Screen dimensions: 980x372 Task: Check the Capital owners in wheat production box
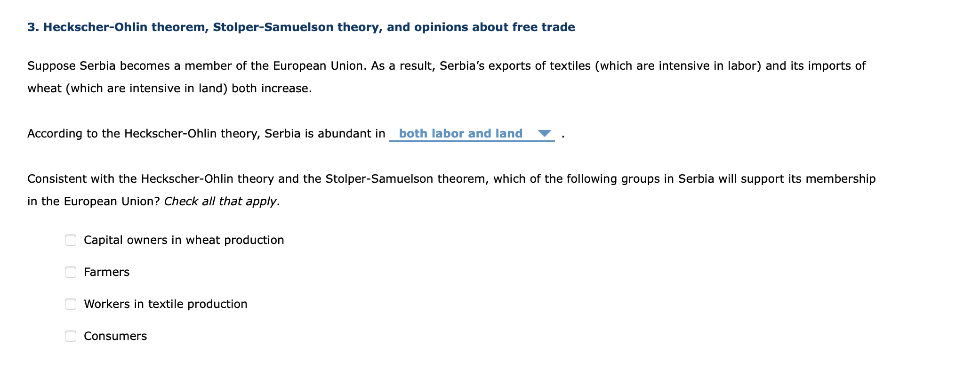coord(70,241)
